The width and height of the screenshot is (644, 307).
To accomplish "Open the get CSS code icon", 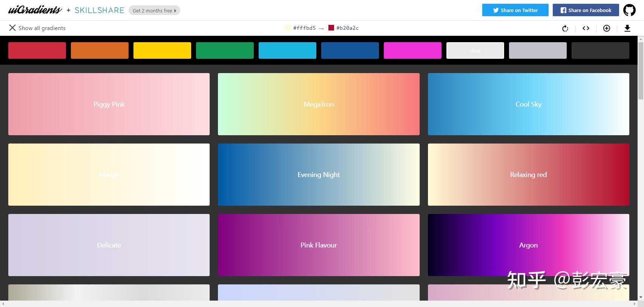I will [x=586, y=28].
